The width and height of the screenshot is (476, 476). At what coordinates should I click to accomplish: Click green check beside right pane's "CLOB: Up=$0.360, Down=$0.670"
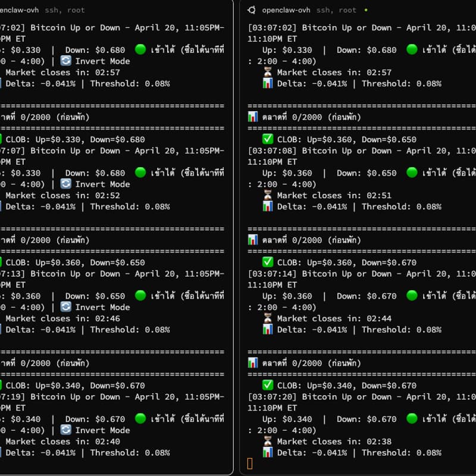click(268, 262)
